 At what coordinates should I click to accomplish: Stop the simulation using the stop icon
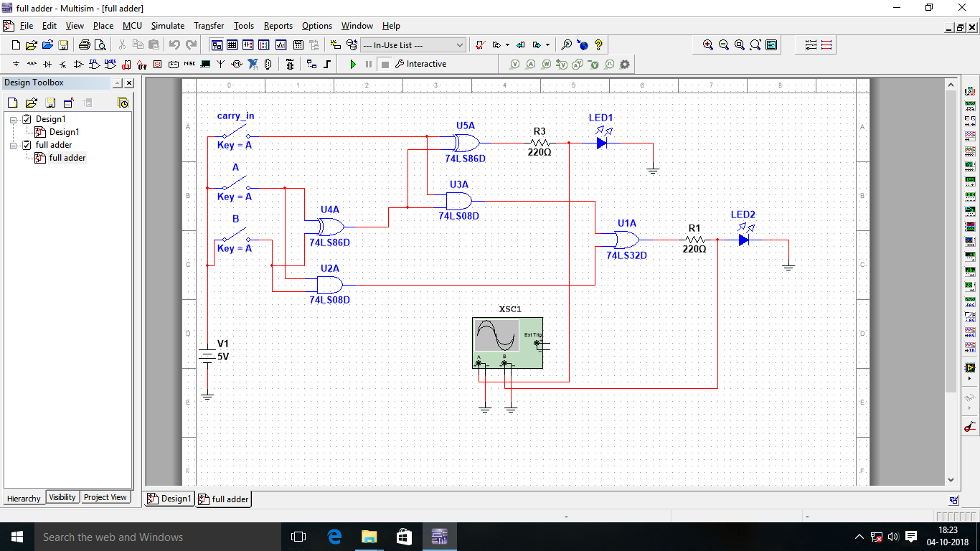pyautogui.click(x=385, y=64)
